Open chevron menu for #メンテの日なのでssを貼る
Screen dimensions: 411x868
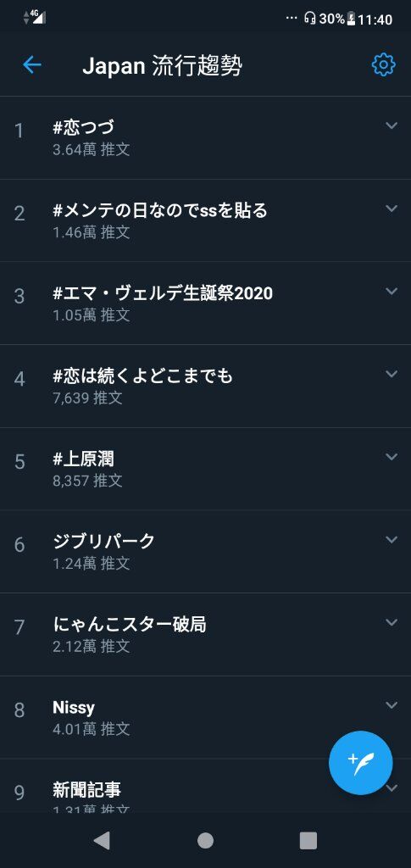[x=392, y=209]
